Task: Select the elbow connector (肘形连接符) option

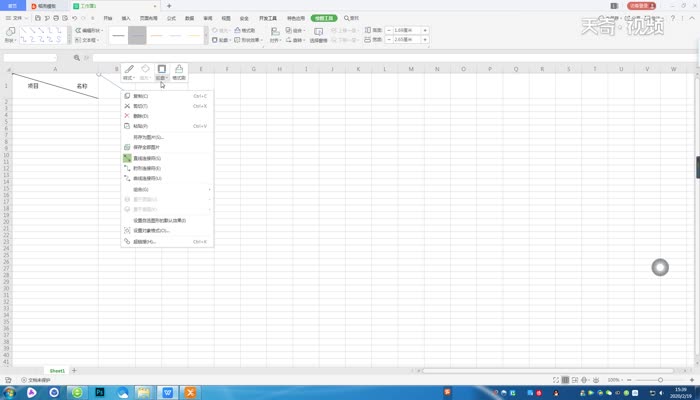Action: [x=167, y=168]
